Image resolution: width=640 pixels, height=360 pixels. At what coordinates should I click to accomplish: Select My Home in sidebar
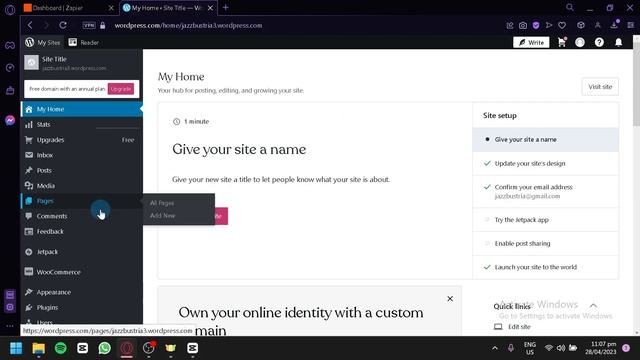click(x=81, y=109)
